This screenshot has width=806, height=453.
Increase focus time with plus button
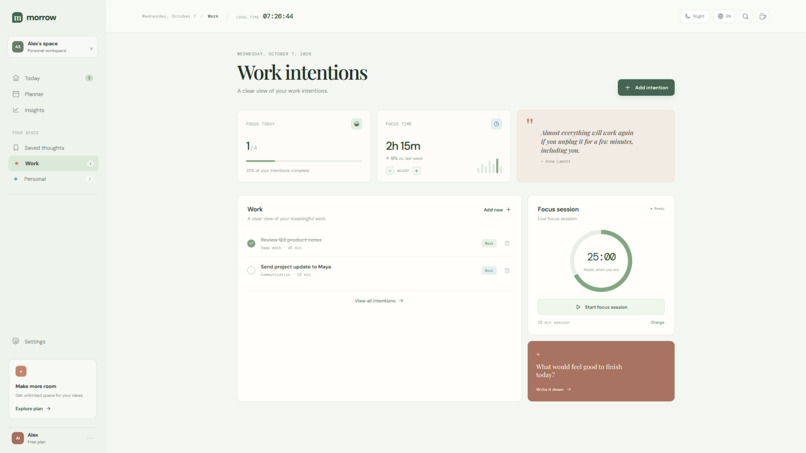coord(416,171)
